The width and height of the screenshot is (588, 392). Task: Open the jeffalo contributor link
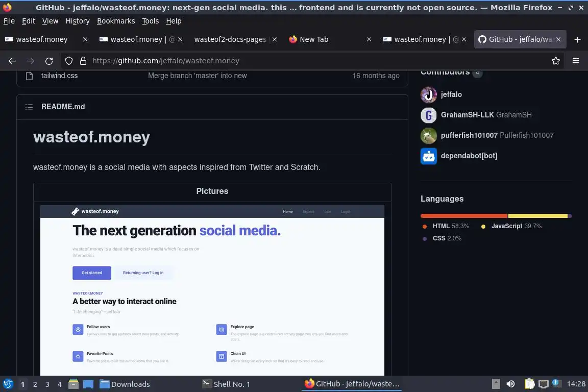(x=451, y=94)
